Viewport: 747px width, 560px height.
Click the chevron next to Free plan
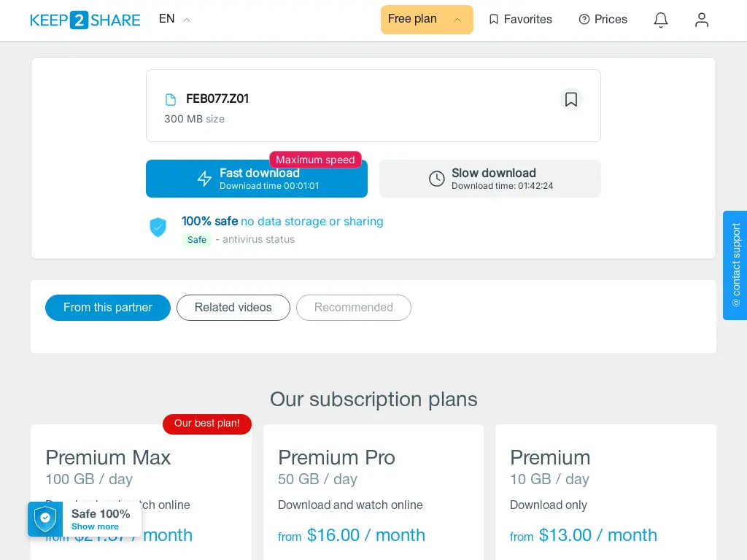click(457, 20)
